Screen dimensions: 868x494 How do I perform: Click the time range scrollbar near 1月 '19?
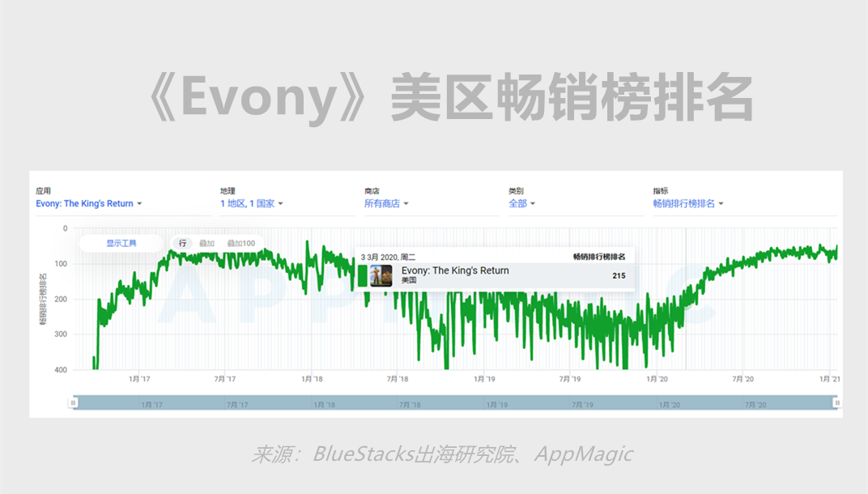click(496, 403)
